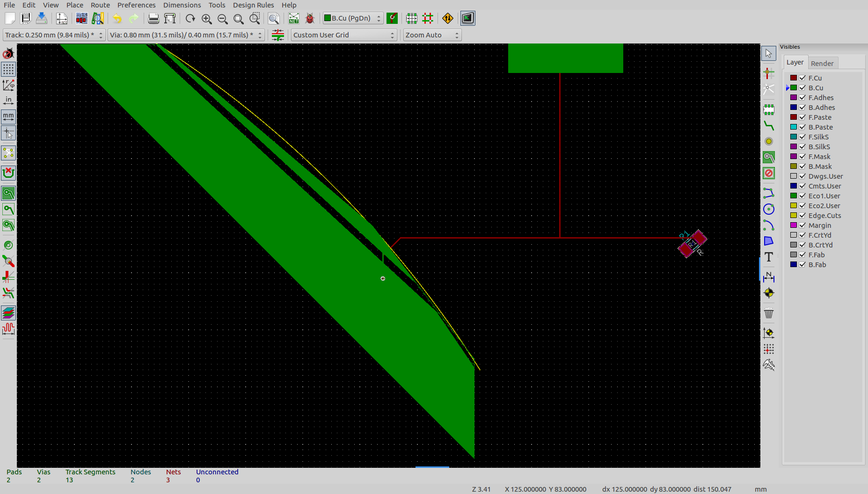Open the active layer B.Cu dropdown
Viewport: 868px width, 494px height.
pos(353,18)
